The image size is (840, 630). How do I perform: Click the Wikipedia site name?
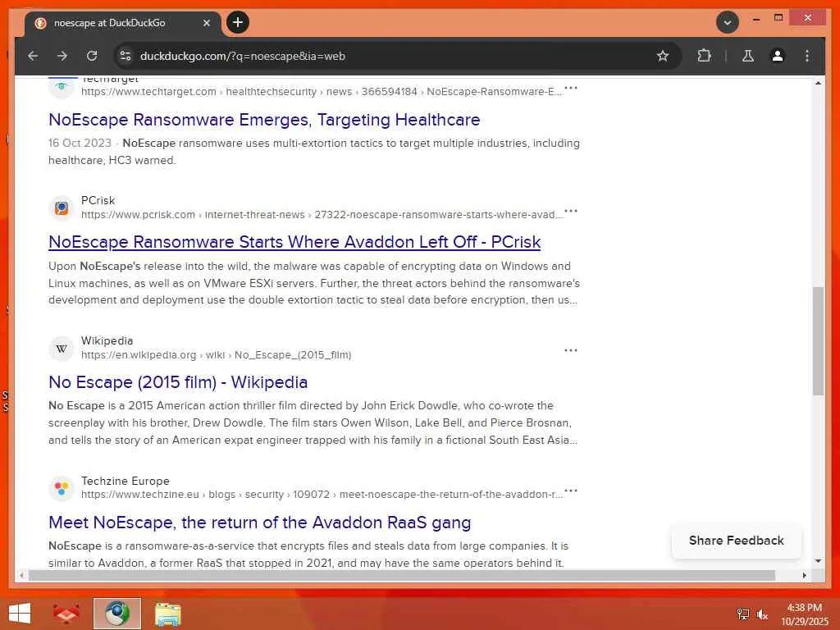(107, 340)
